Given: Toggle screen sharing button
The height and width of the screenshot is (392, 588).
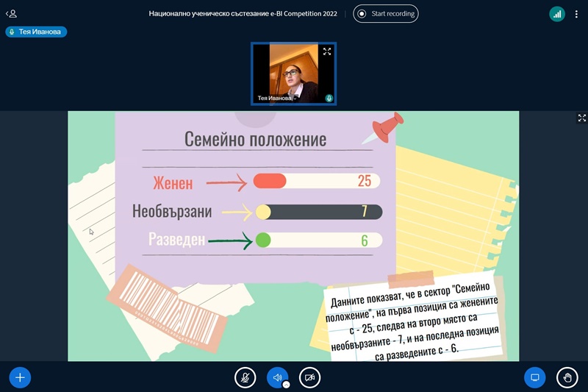Looking at the screenshot, I should (x=535, y=377).
